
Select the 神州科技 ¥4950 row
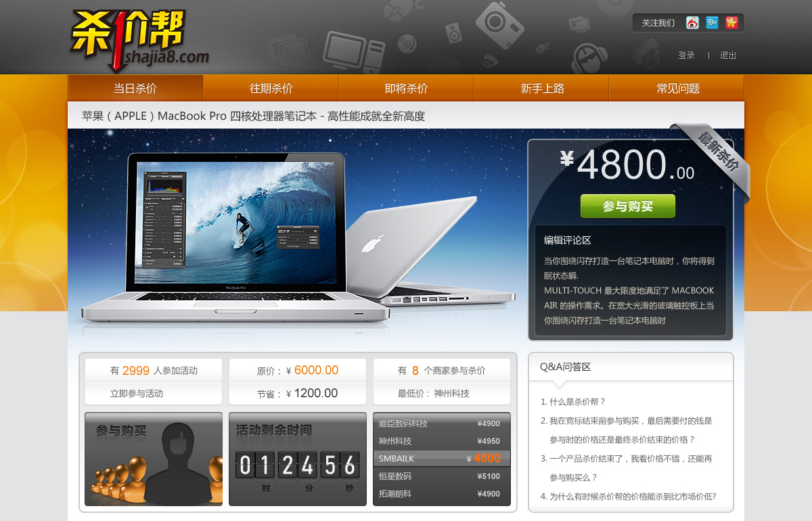442,441
